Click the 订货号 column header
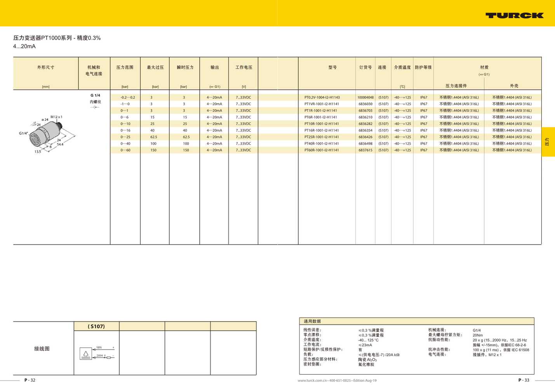This screenshot has height=392, width=555. tap(365, 67)
